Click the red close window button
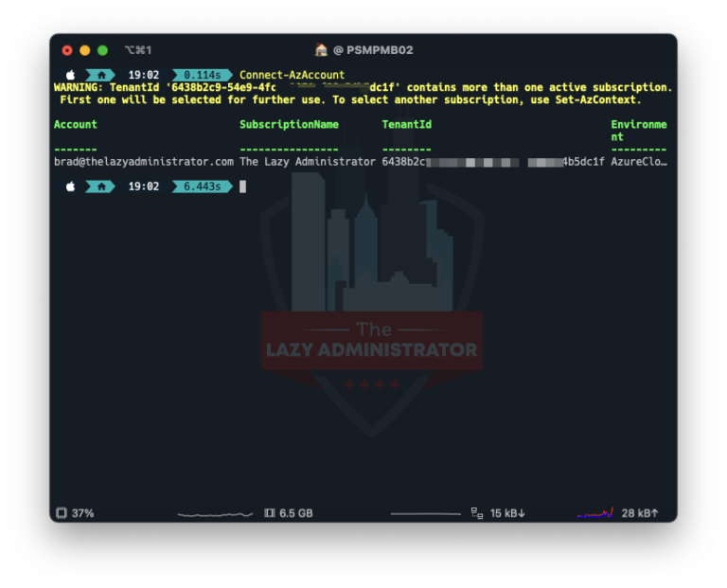 (x=67, y=50)
